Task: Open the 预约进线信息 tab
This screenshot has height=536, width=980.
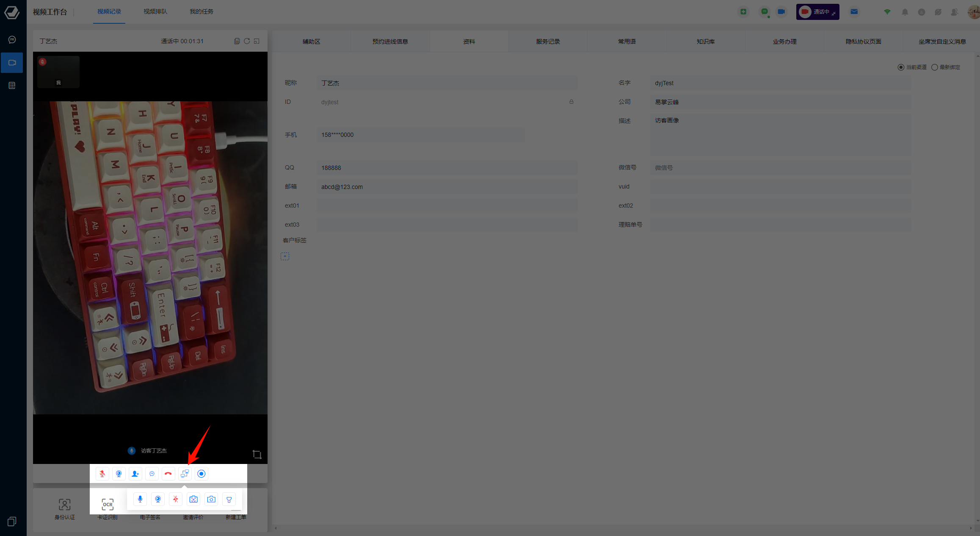Action: click(390, 42)
